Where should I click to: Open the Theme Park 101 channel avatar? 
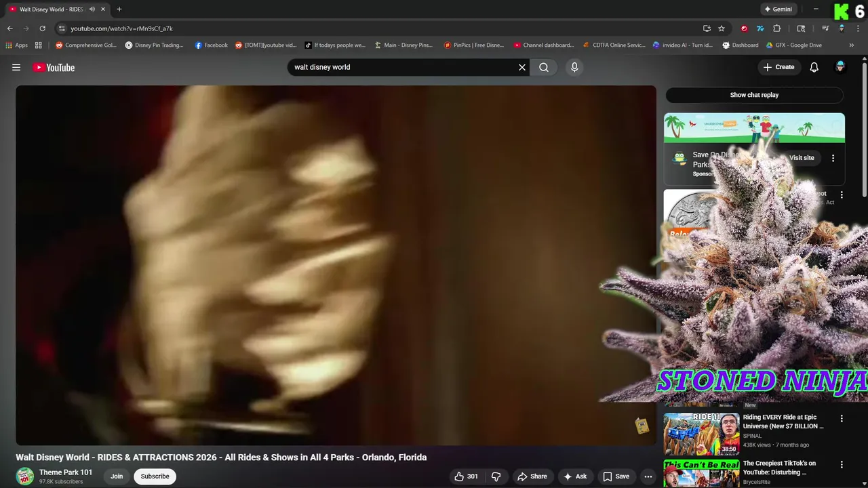(x=25, y=476)
